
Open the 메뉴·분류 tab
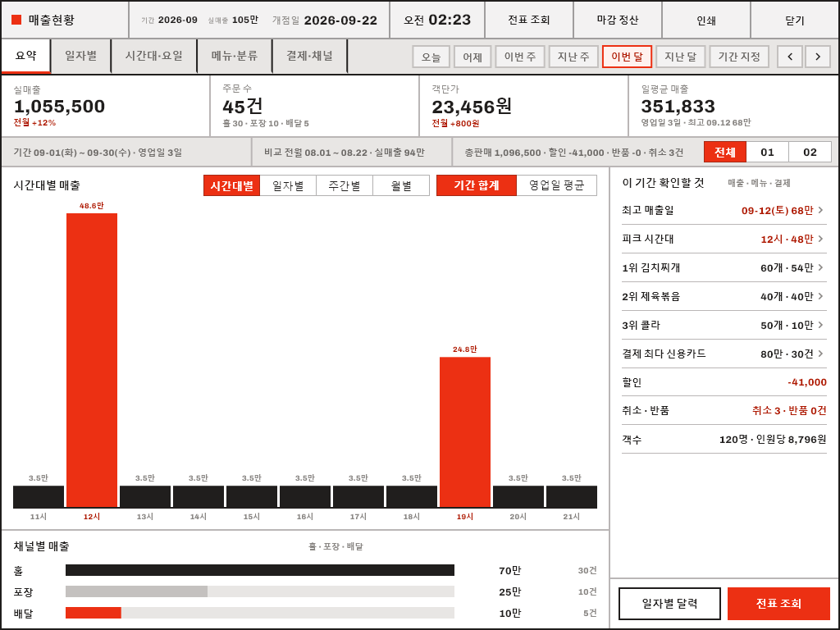pyautogui.click(x=235, y=56)
